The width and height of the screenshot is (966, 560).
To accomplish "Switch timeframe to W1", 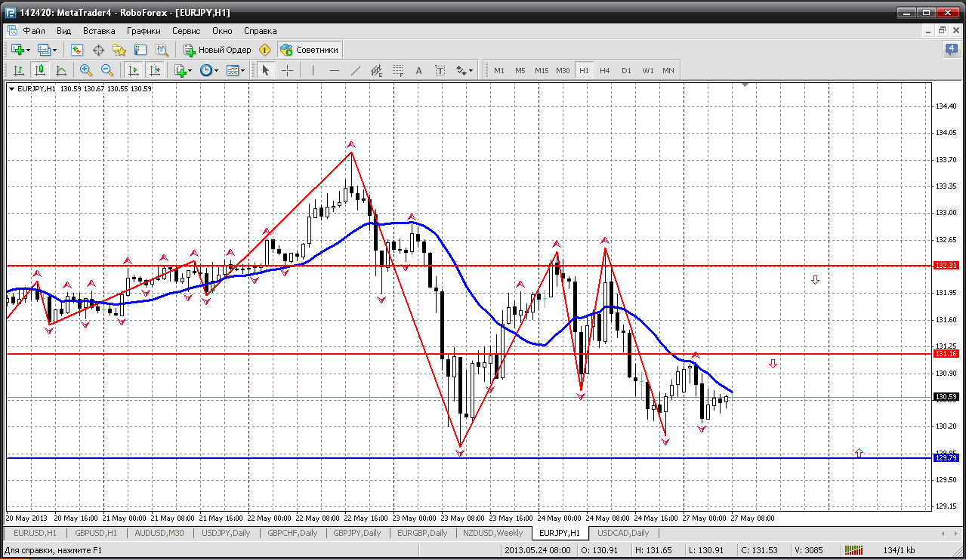I will 648,70.
